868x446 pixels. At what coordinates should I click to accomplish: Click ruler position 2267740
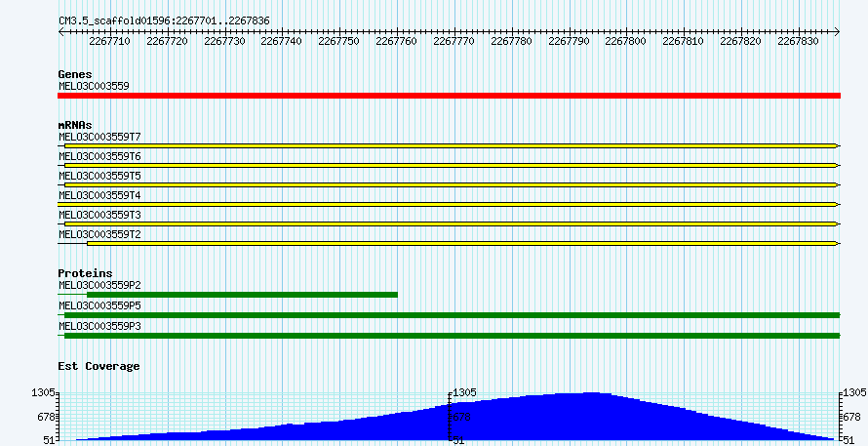coord(282,41)
